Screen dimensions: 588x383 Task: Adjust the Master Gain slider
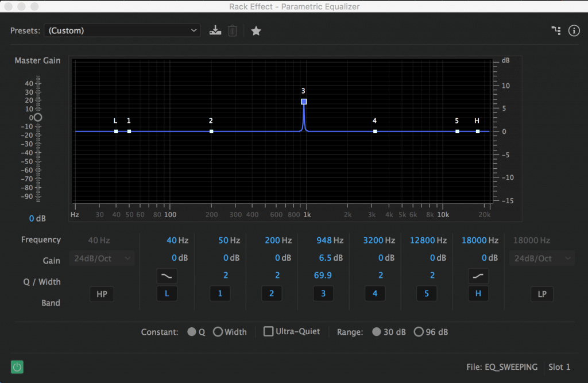coord(37,117)
